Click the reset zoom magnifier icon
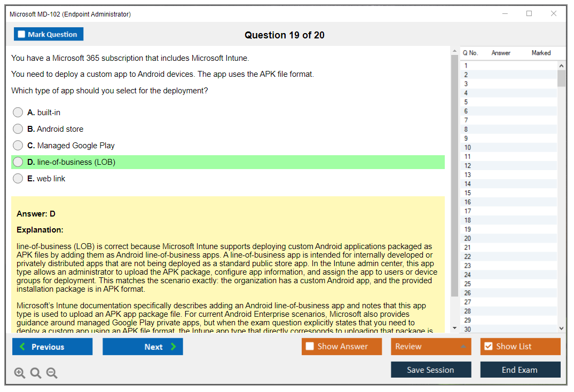Viewport: 574px width, 392px height. click(x=36, y=373)
